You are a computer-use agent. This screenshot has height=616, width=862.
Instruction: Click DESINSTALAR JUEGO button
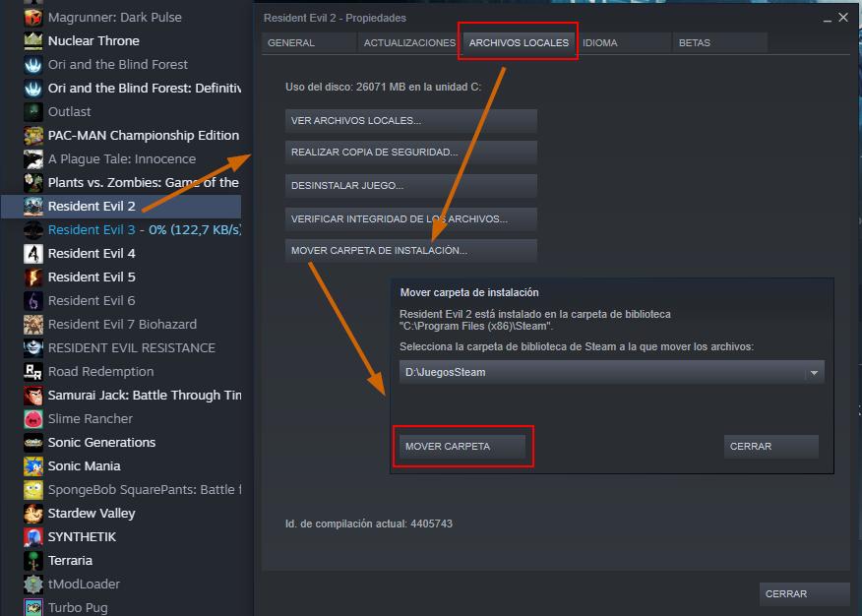point(410,186)
